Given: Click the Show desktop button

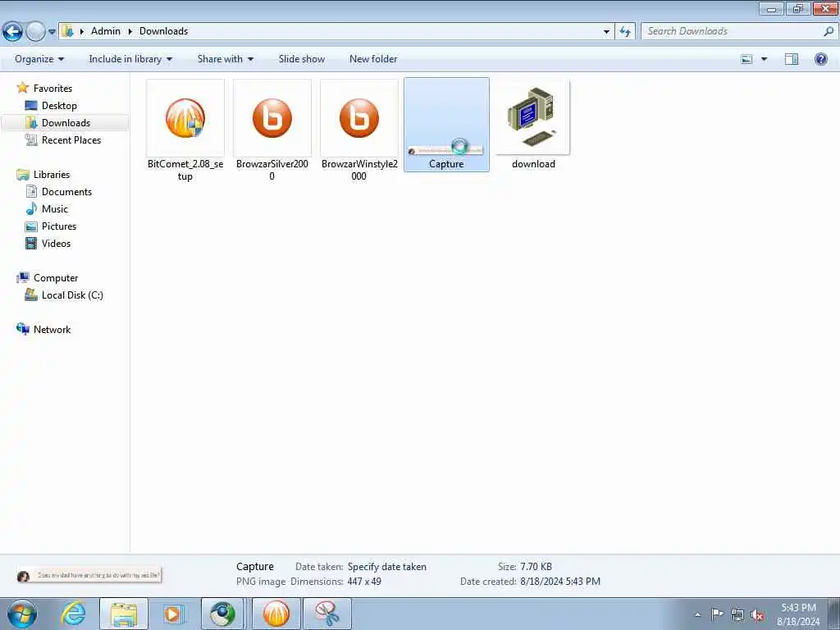Looking at the screenshot, I should tap(833, 614).
